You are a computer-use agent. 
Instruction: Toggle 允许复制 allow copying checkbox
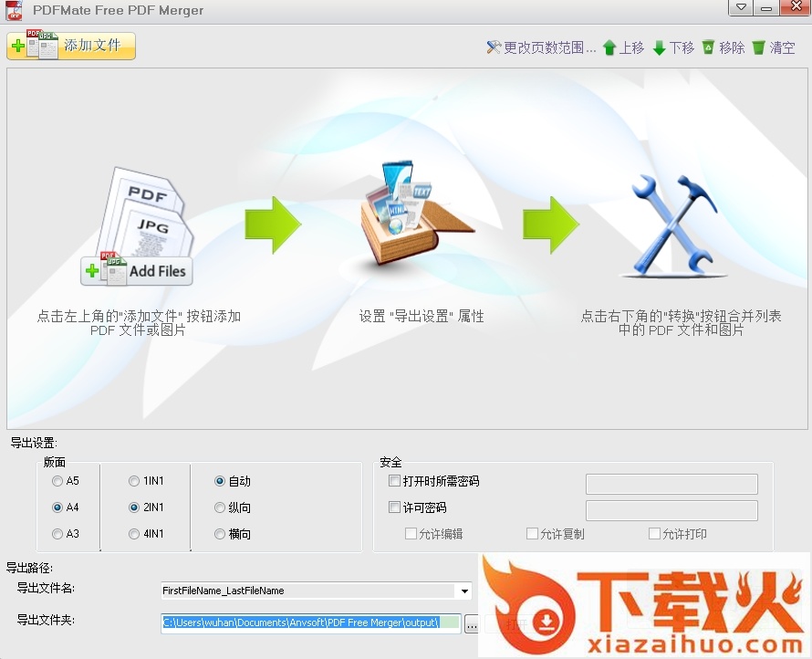point(532,534)
